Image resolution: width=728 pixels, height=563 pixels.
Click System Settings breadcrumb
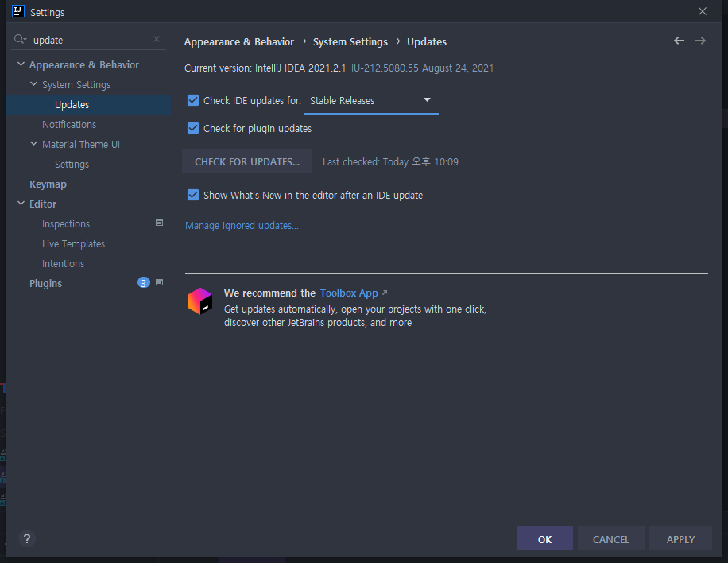[x=350, y=42]
